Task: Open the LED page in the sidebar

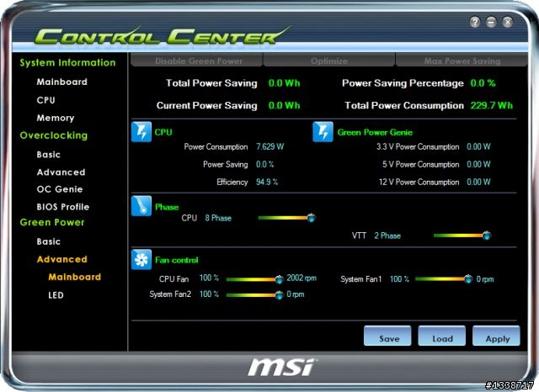Action: 56,295
